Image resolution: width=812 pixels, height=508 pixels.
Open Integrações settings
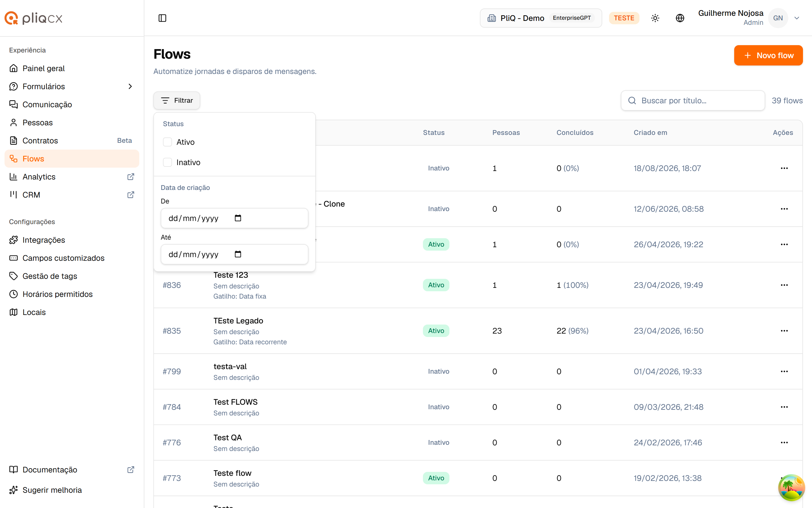[x=72, y=240]
